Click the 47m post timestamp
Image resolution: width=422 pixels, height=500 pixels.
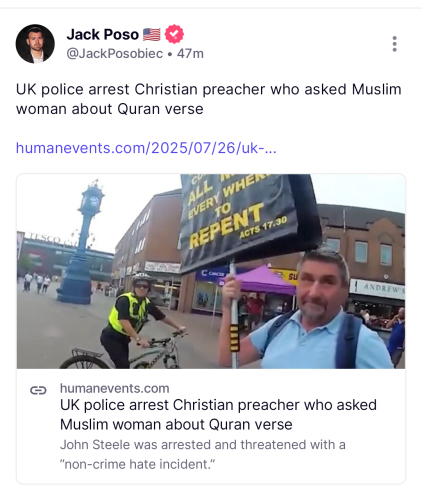[x=190, y=54]
